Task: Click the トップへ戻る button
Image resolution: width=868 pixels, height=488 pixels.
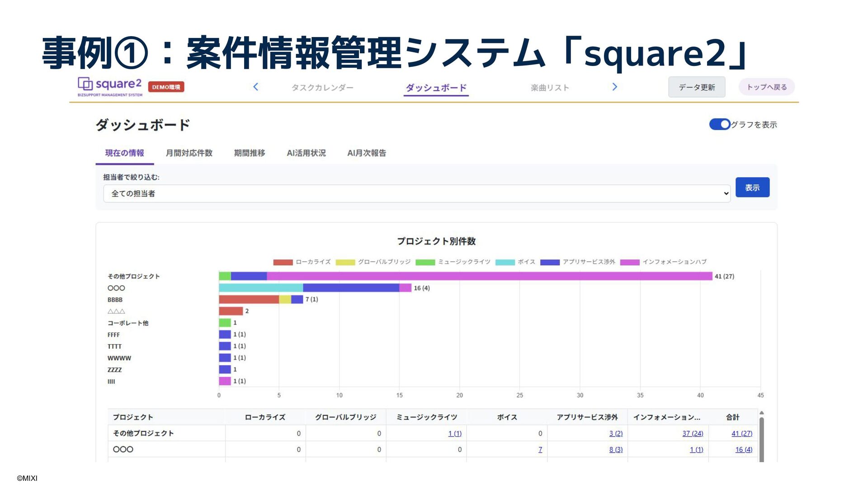Action: click(x=766, y=87)
